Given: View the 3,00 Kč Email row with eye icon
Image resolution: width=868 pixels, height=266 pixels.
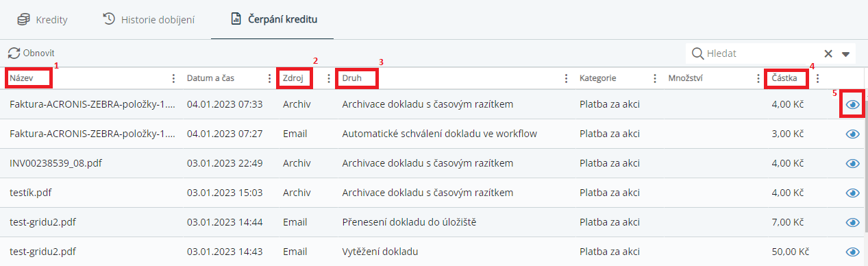Looking at the screenshot, I should [852, 134].
